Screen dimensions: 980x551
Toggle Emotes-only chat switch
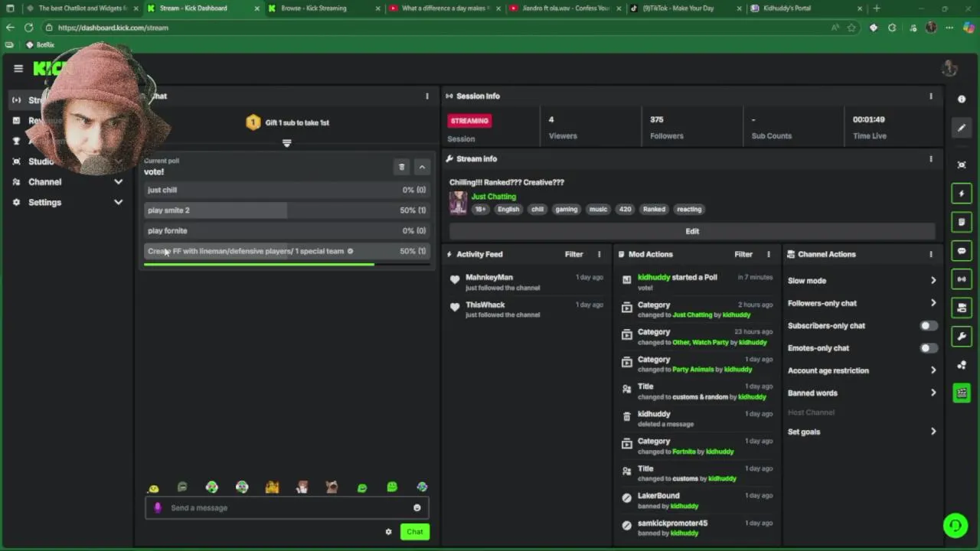928,348
